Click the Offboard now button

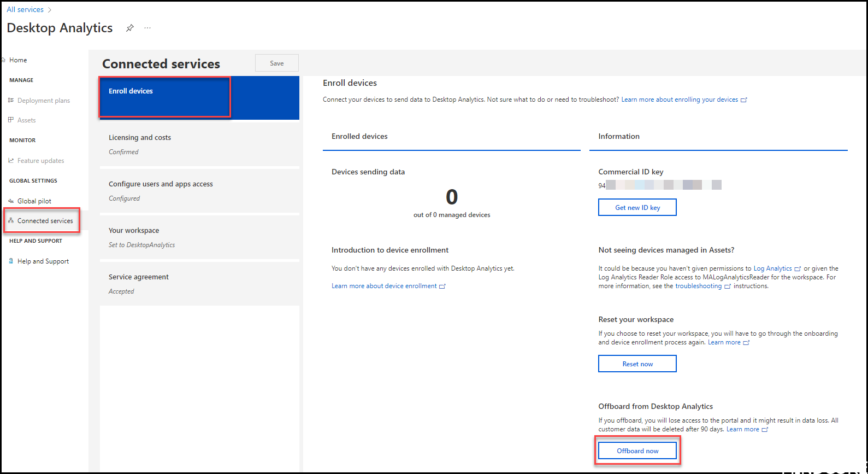click(x=637, y=450)
